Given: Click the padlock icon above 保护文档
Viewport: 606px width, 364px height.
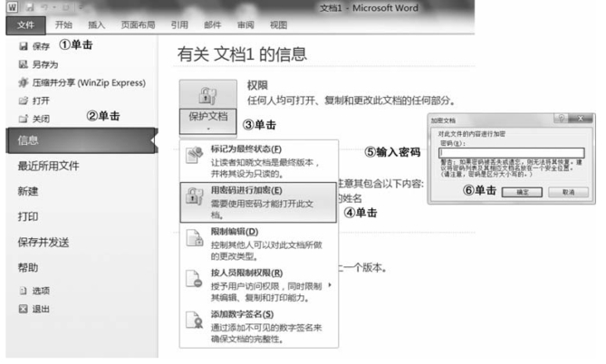Looking at the screenshot, I should pyautogui.click(x=208, y=95).
